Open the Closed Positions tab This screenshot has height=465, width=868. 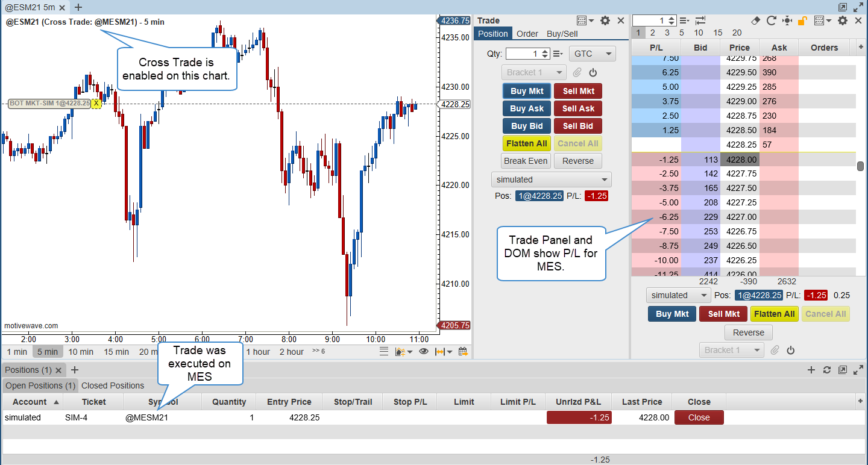113,385
